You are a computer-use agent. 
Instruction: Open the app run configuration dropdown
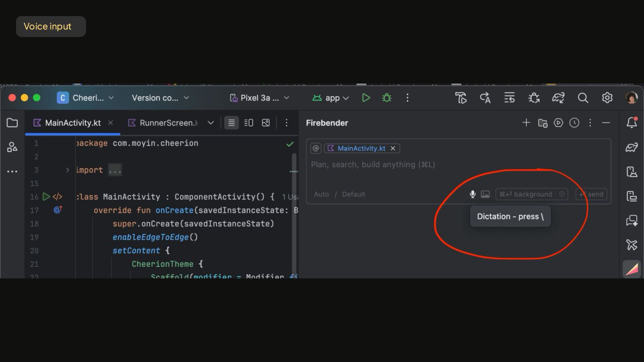(x=331, y=98)
